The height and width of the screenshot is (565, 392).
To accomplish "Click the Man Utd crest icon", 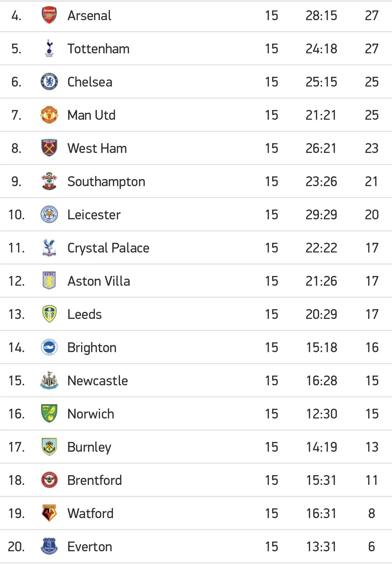I will (x=49, y=115).
